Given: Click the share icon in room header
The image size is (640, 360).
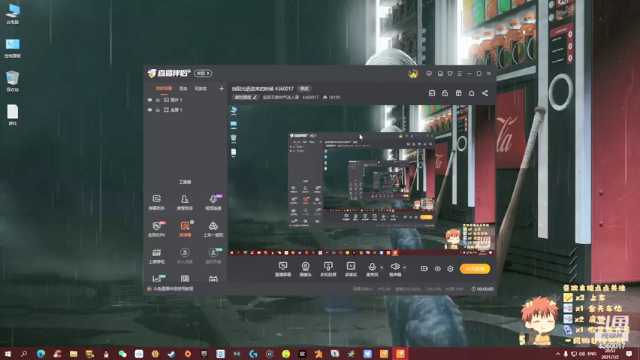Looking at the screenshot, I should click(485, 93).
